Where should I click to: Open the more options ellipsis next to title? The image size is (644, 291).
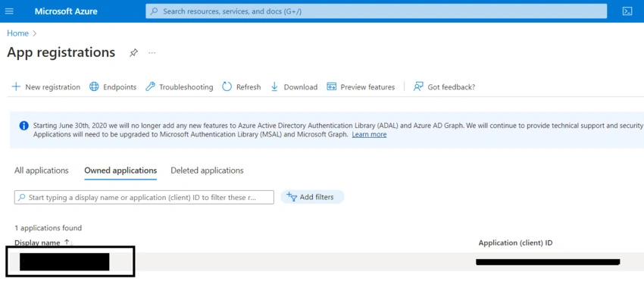click(x=152, y=53)
